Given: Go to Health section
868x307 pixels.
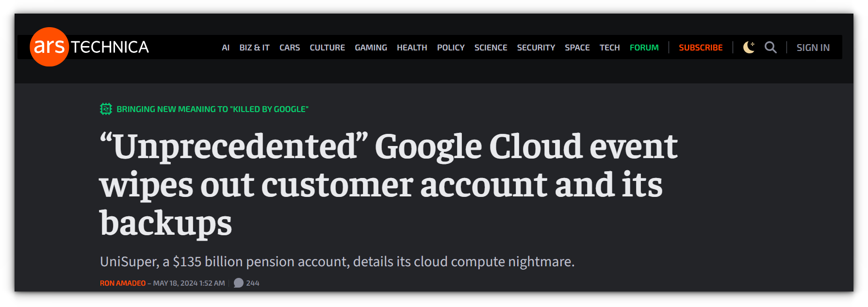Looking at the screenshot, I should [412, 48].
